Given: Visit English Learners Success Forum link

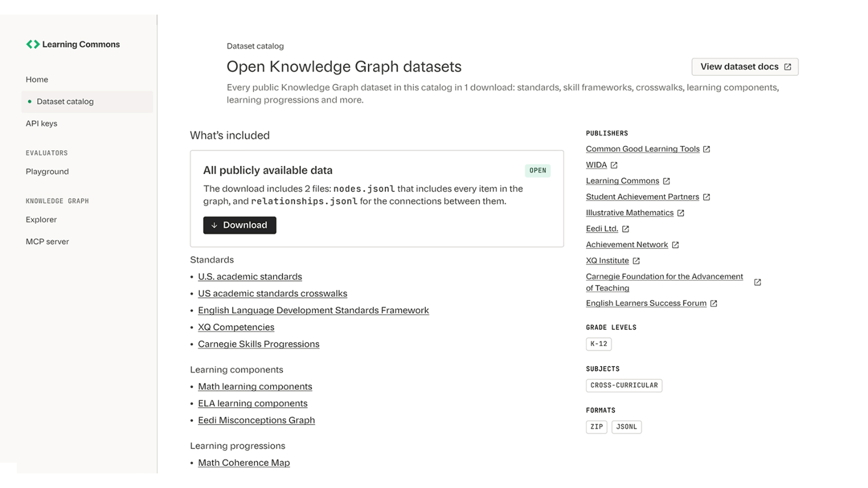Looking at the screenshot, I should (x=646, y=304).
